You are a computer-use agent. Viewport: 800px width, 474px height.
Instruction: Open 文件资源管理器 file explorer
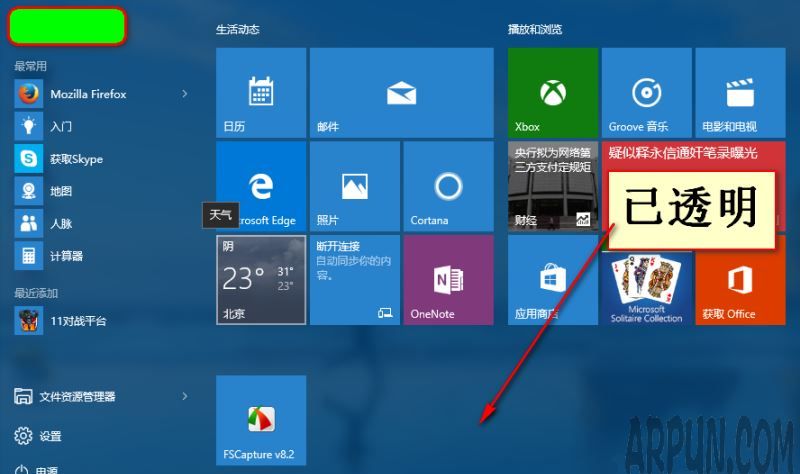coord(102,396)
